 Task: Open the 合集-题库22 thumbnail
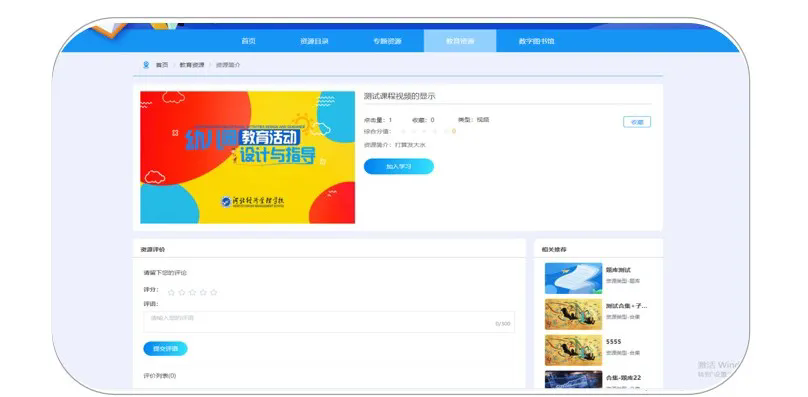tap(573, 379)
